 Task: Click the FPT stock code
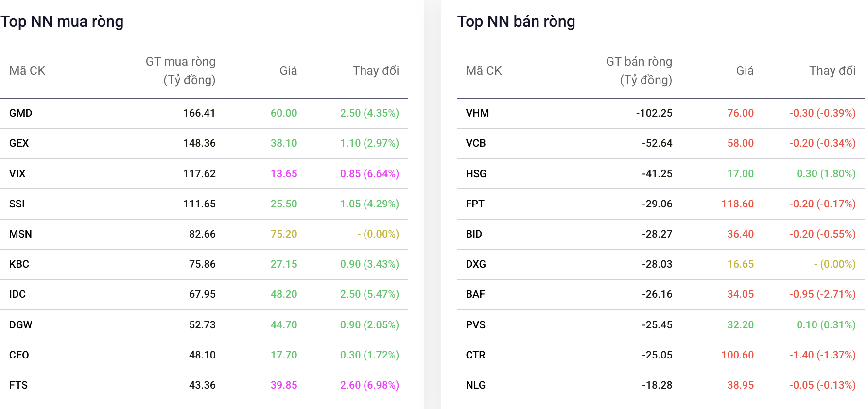pos(475,204)
